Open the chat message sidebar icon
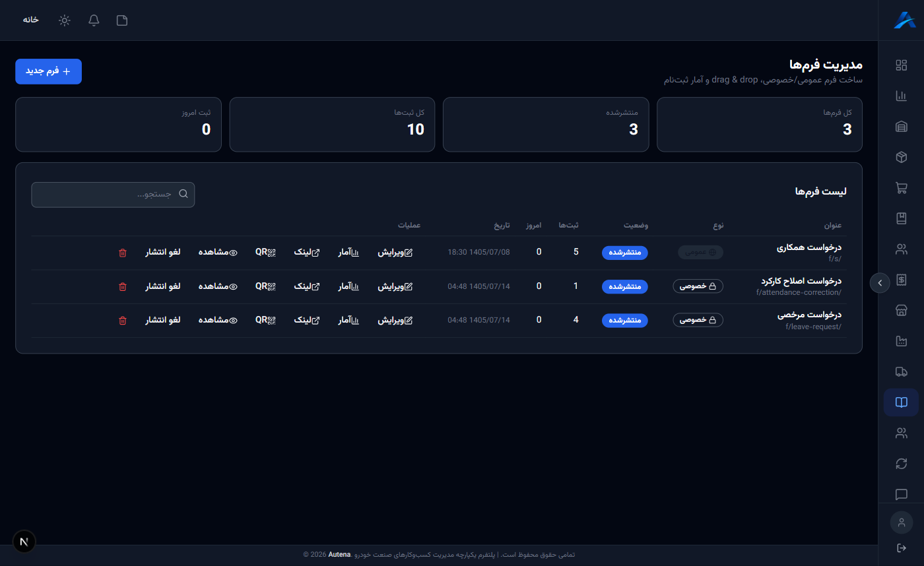The image size is (924, 566). click(x=901, y=494)
